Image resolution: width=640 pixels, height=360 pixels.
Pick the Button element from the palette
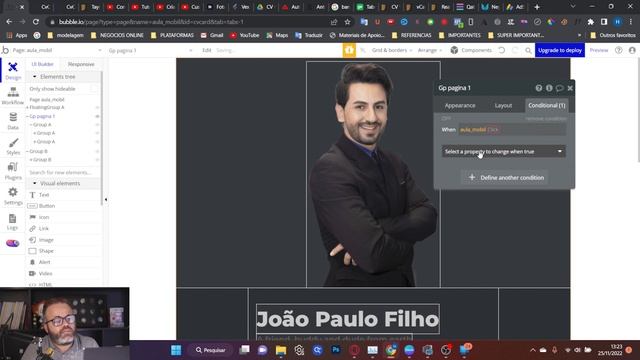pyautogui.click(x=63, y=206)
